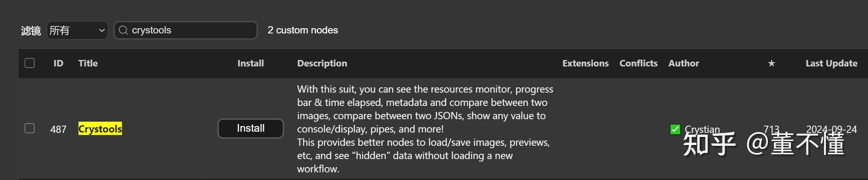Click the Description column header
Screen dimensions: 868x180
(322, 63)
